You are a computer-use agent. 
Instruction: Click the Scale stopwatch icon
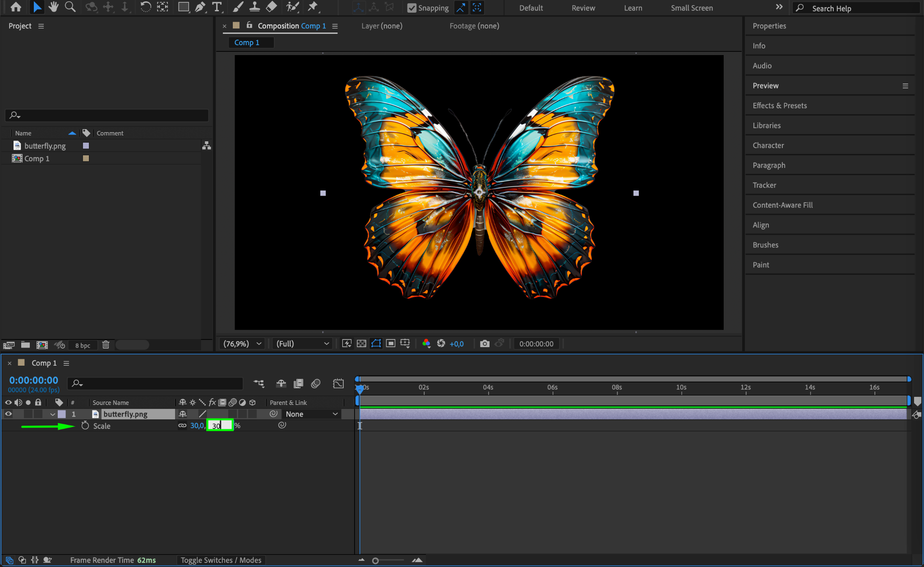(x=85, y=426)
